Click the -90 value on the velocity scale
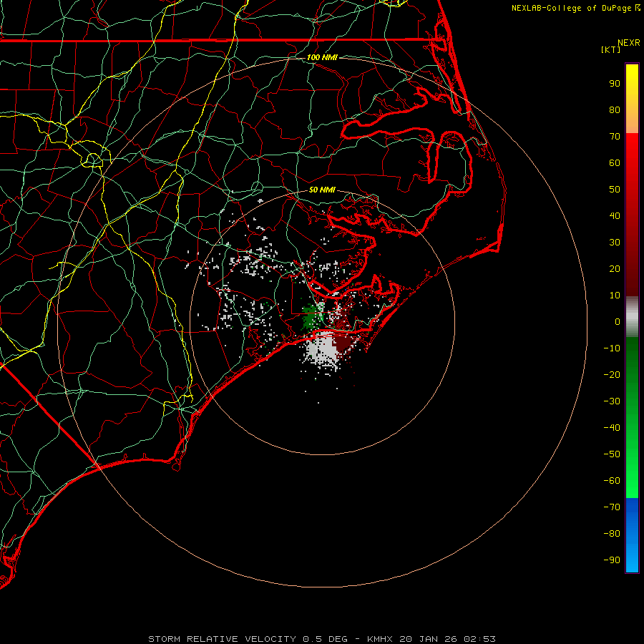 click(612, 560)
